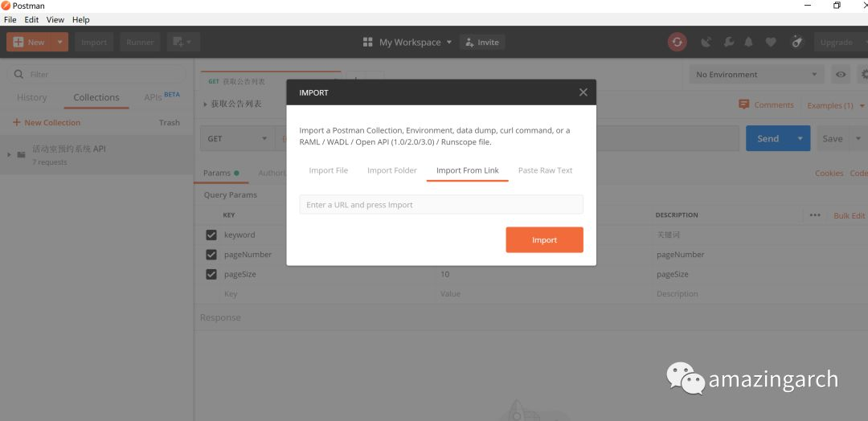This screenshot has width=868, height=421.
Task: Select the Import From Link tab
Action: pyautogui.click(x=467, y=170)
